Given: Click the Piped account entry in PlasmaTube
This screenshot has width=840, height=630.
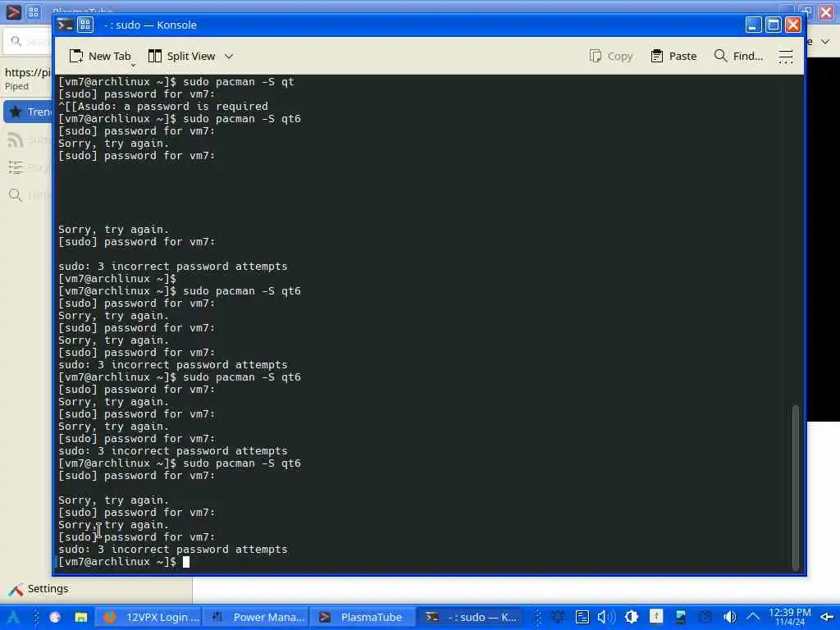Looking at the screenshot, I should coord(27,79).
